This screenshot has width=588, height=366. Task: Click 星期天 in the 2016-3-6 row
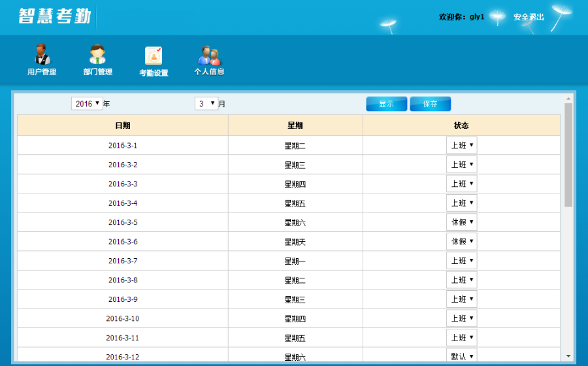tap(295, 242)
